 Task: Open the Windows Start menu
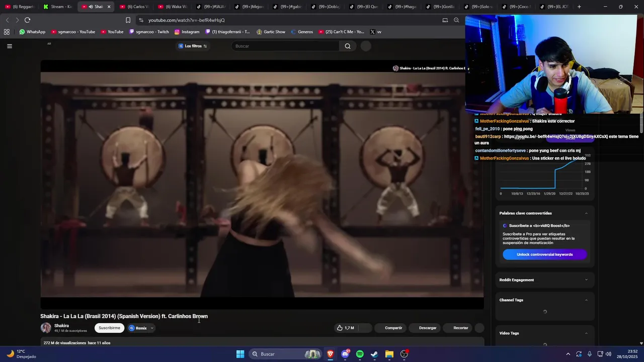(240, 354)
